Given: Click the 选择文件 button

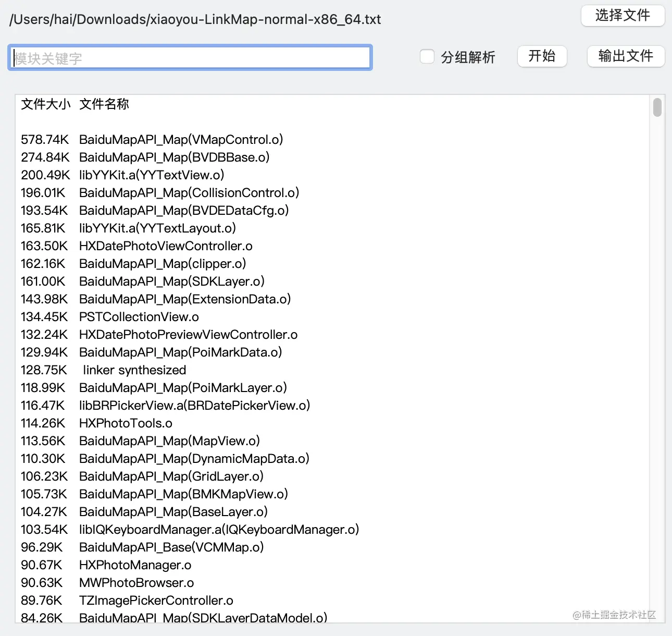Looking at the screenshot, I should tap(623, 16).
